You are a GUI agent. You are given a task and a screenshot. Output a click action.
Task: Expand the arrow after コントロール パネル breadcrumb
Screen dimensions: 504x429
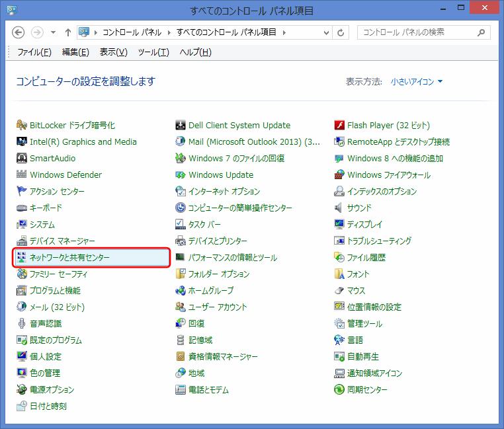point(169,32)
